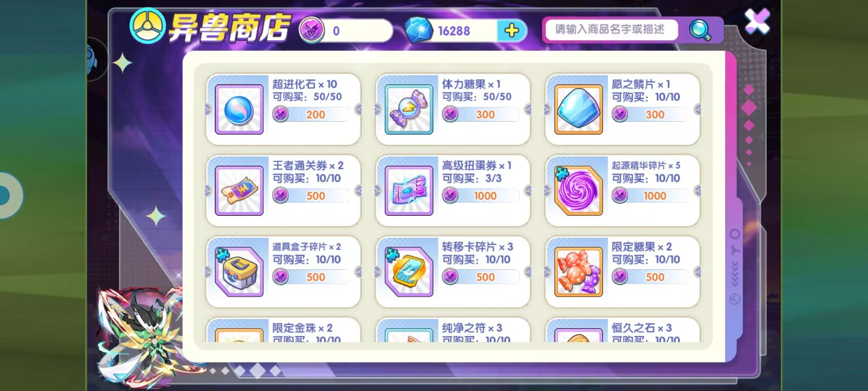Click the 1000 price of 高级扭蛋券
Image resolution: width=868 pixels, height=391 pixels.
click(x=481, y=196)
